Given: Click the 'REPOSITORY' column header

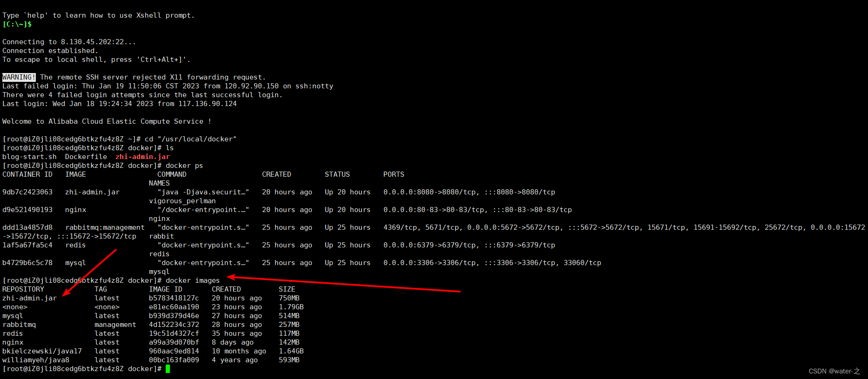Looking at the screenshot, I should click(23, 289).
